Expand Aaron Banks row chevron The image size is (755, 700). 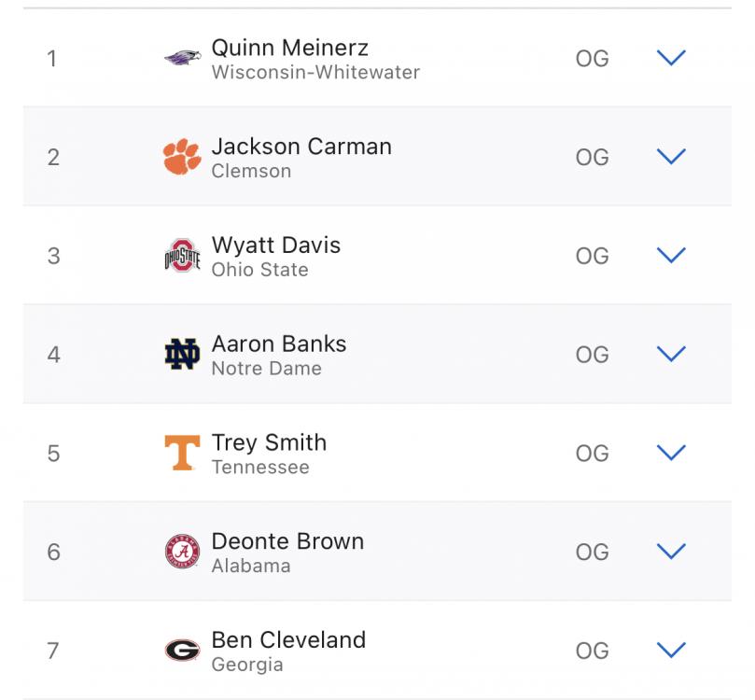pos(671,354)
